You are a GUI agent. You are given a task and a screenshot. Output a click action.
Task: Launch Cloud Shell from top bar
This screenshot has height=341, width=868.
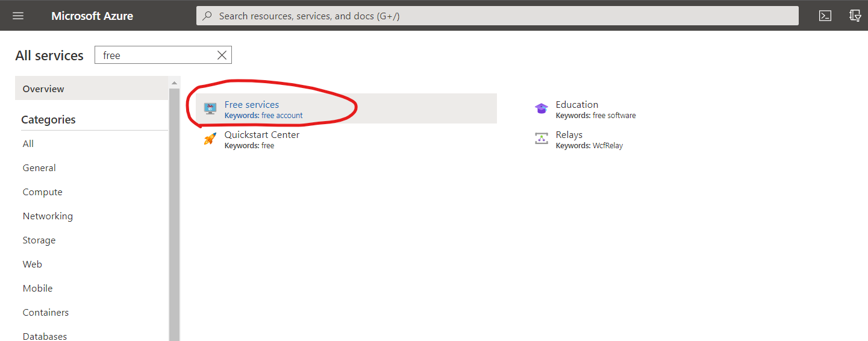coord(825,16)
